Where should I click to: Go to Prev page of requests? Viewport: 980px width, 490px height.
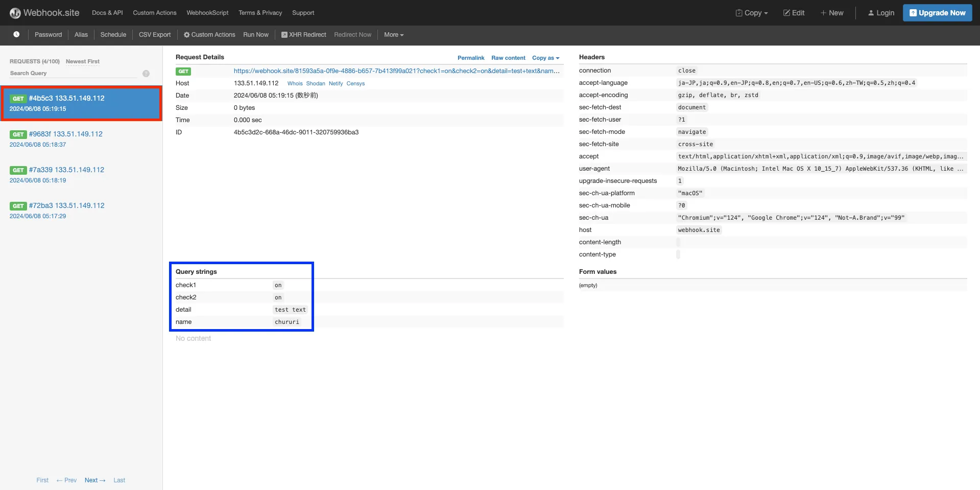66,480
